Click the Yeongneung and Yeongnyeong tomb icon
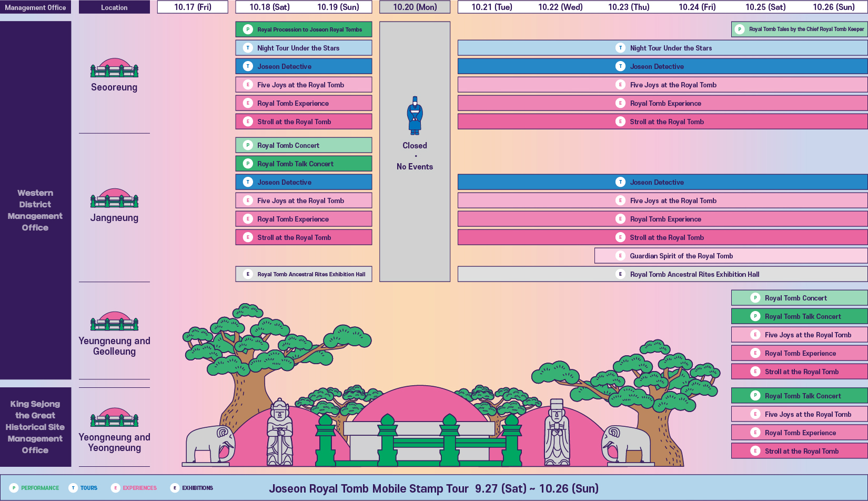This screenshot has width=868, height=501. point(114,417)
